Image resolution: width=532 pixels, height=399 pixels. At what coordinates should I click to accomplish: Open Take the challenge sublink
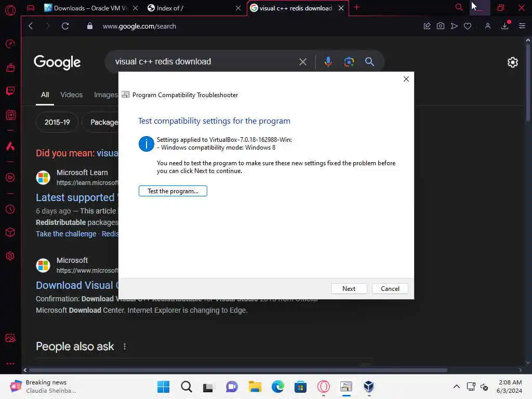click(x=66, y=234)
